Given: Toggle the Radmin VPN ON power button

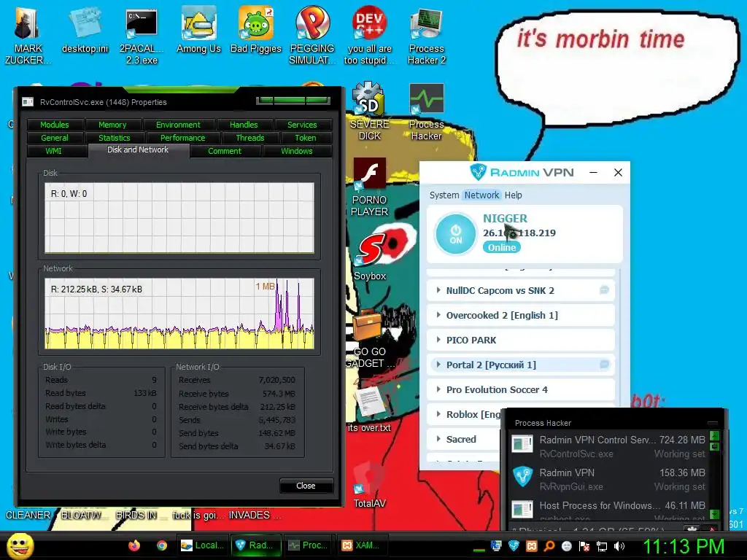Looking at the screenshot, I should 456,234.
